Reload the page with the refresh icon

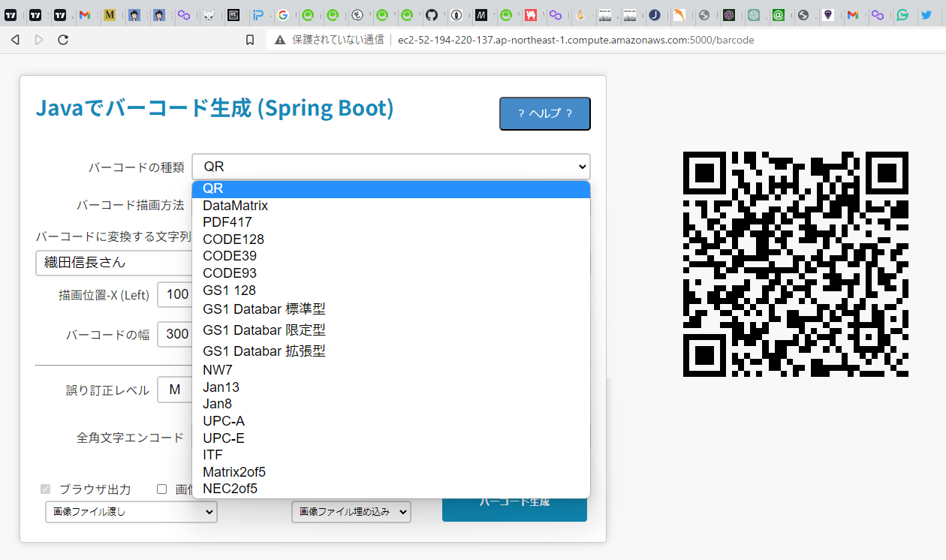pos(63,40)
